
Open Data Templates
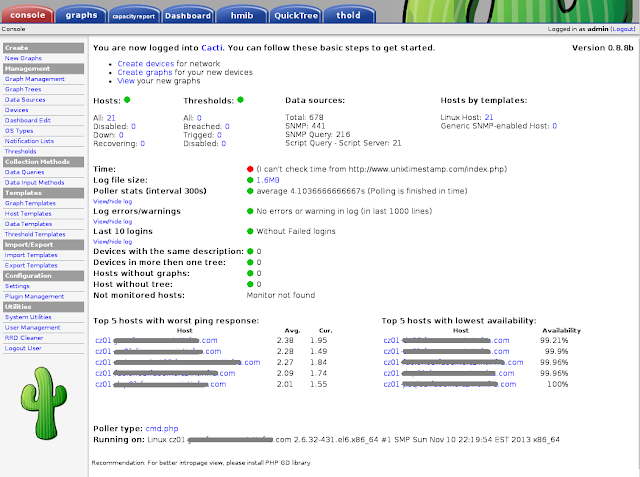(28, 224)
